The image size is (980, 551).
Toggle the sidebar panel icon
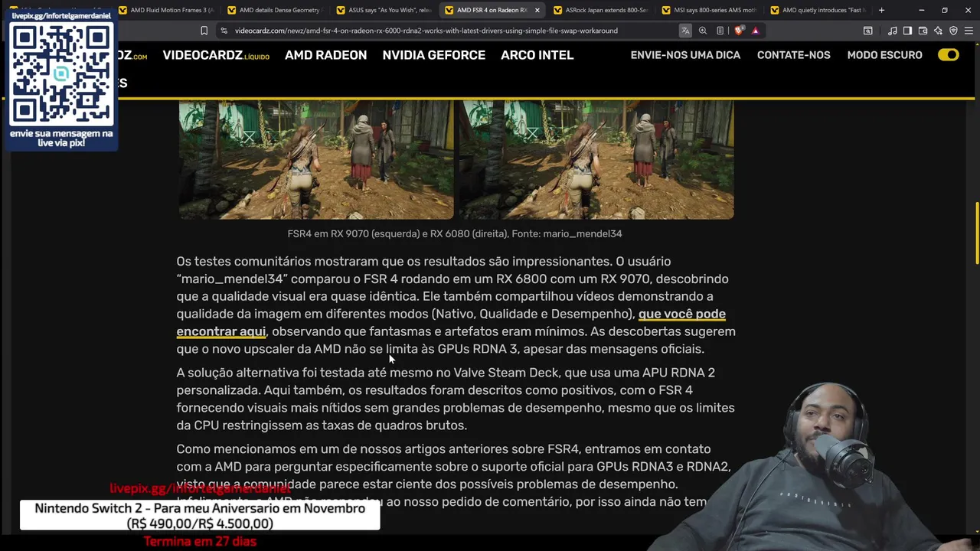[907, 31]
